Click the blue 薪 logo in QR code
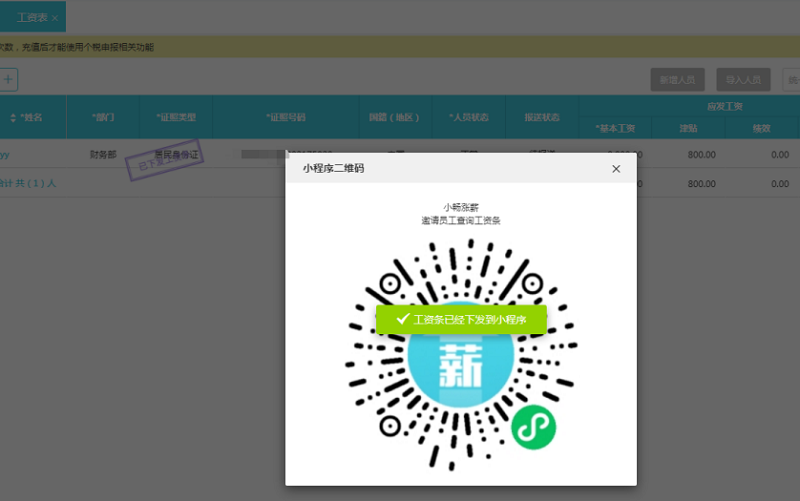Image resolution: width=800 pixels, height=501 pixels. point(461,355)
